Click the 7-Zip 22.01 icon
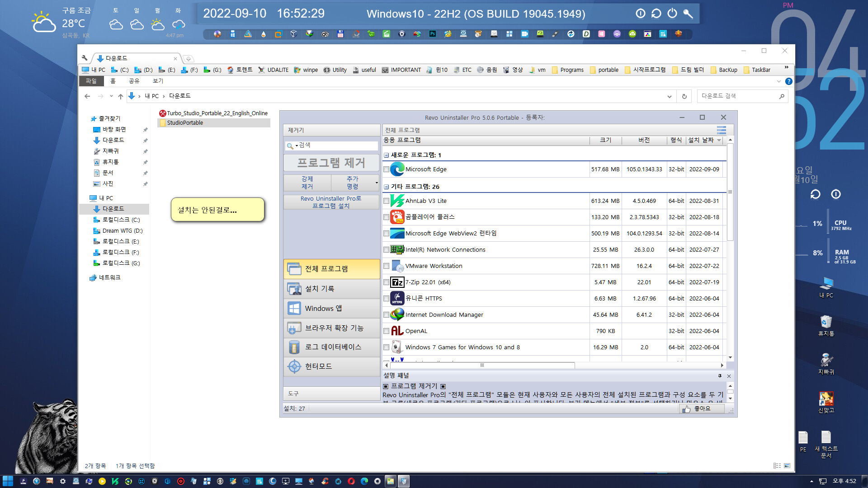This screenshot has width=868, height=488. pos(397,282)
